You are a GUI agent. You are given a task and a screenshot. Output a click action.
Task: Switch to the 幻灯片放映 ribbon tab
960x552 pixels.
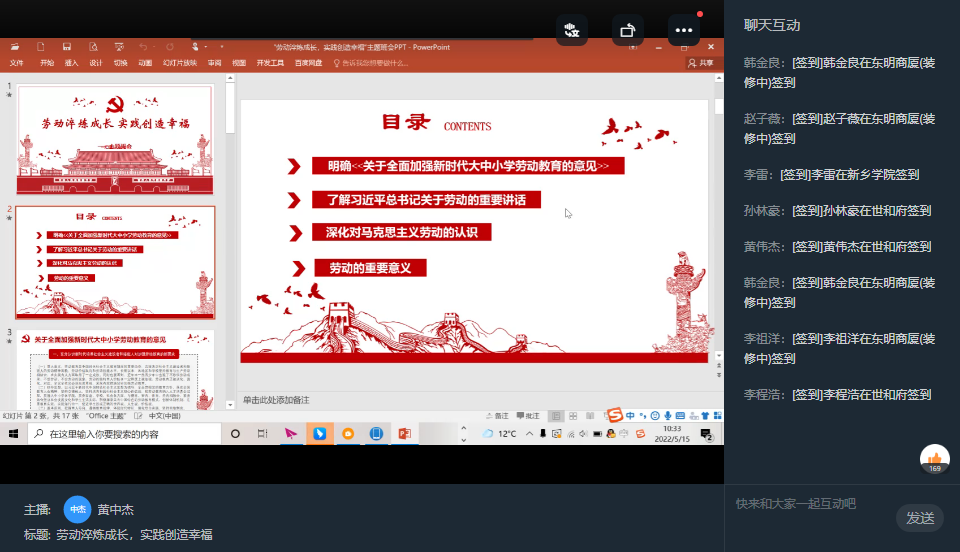click(x=180, y=63)
